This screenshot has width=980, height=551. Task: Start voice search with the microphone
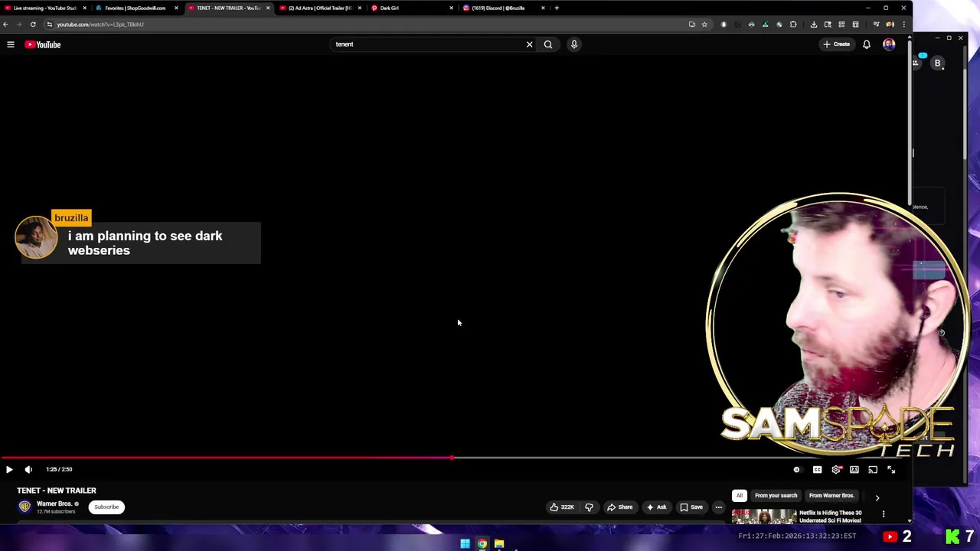[x=574, y=44]
